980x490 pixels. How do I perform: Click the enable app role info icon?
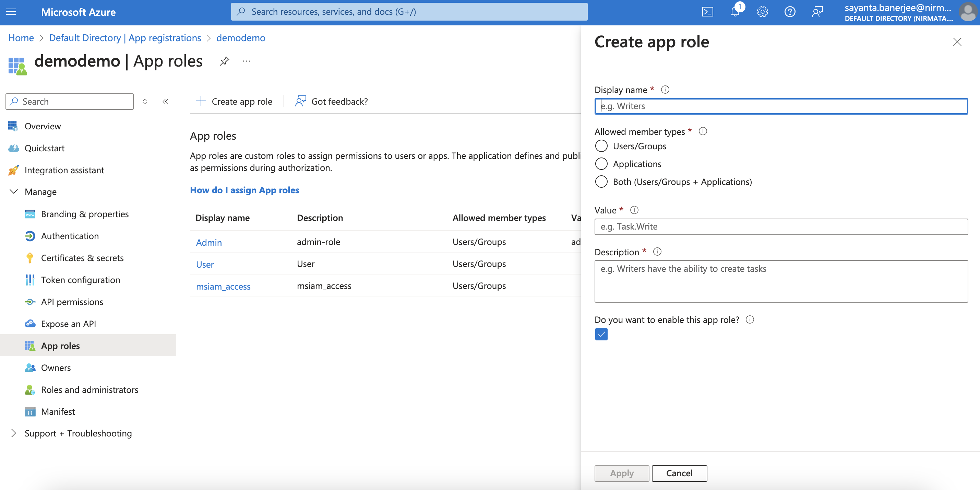click(750, 319)
